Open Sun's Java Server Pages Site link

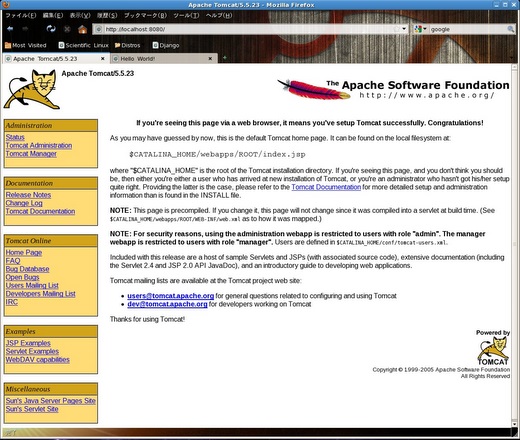[51, 401]
